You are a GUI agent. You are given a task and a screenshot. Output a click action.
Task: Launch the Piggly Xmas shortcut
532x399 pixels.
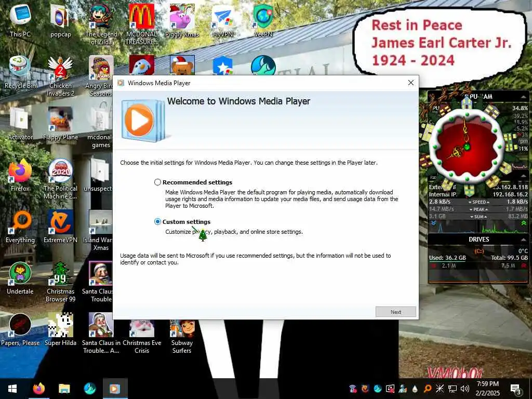182,20
